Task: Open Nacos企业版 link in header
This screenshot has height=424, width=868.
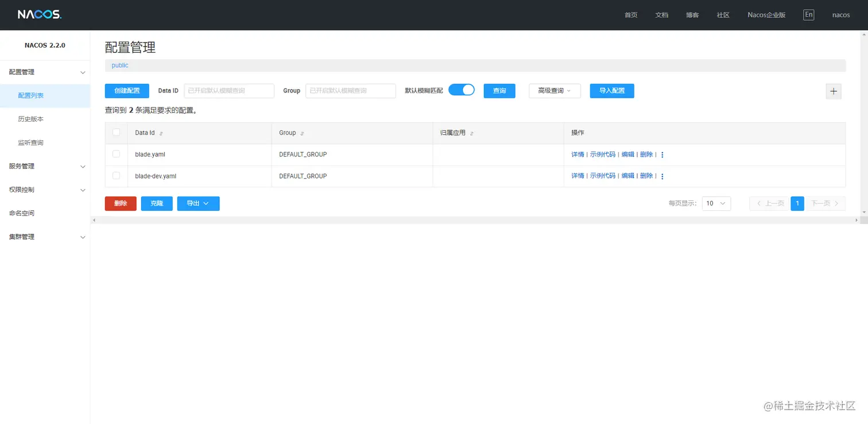Action: coord(766,15)
